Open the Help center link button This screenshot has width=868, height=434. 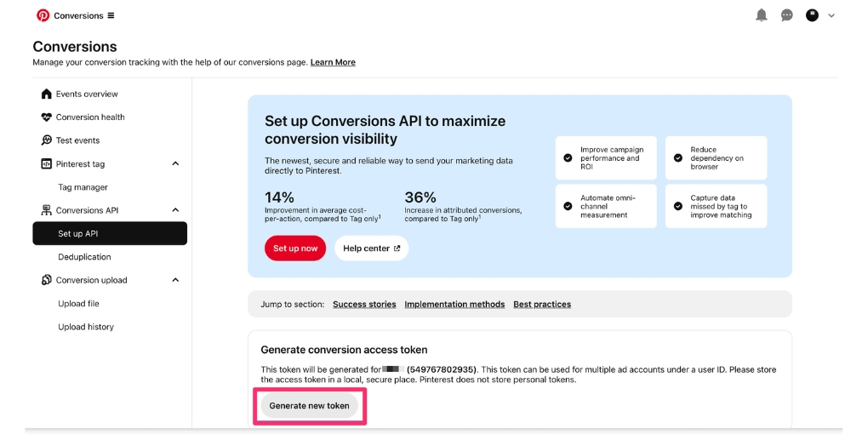tap(371, 248)
